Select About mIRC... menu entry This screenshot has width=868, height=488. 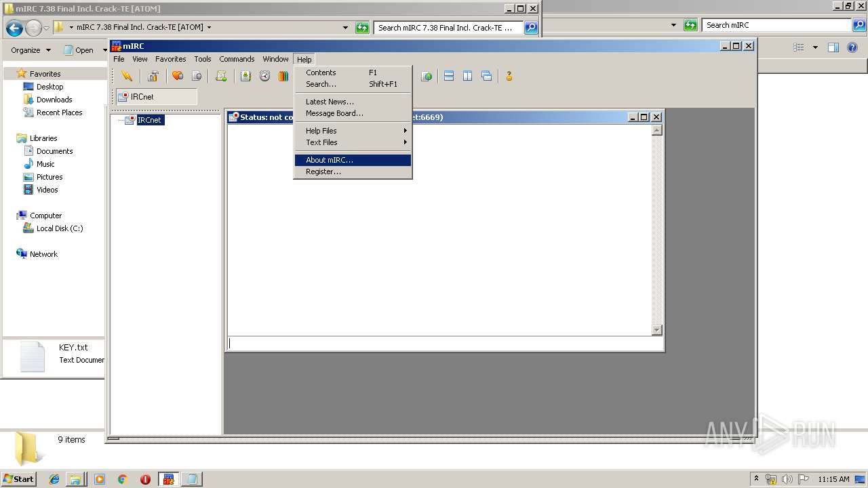pos(353,160)
